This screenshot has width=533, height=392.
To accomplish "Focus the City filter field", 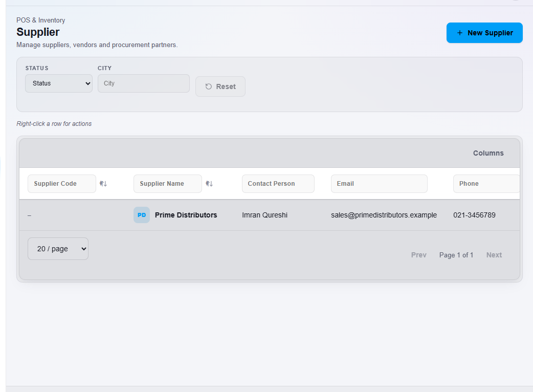I will (x=144, y=83).
